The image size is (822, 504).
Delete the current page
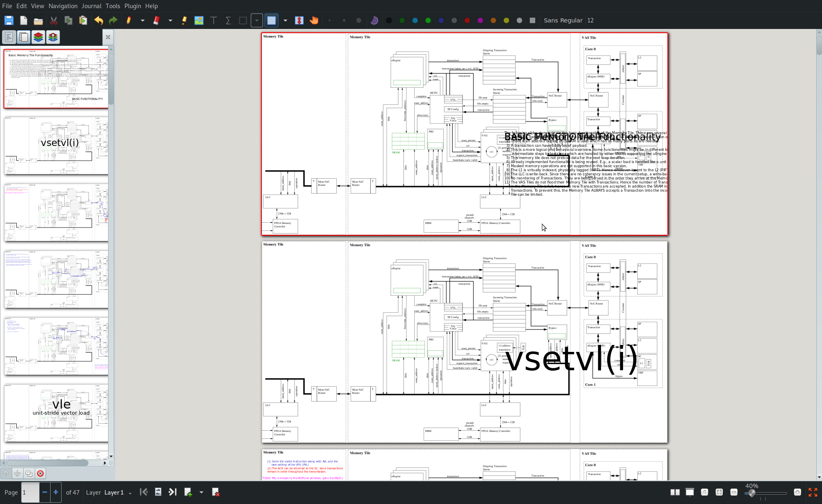(216, 492)
